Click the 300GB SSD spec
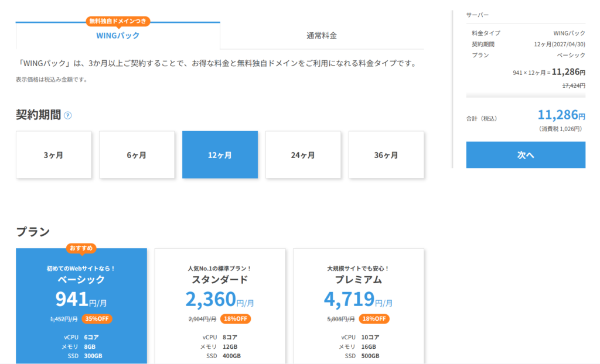The width and height of the screenshot is (600, 364). click(93, 356)
